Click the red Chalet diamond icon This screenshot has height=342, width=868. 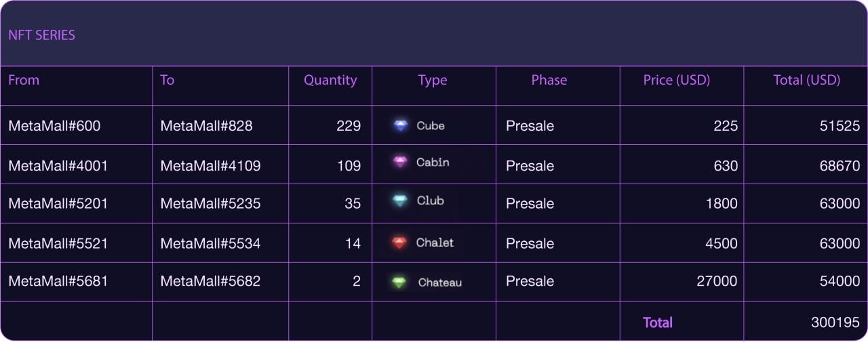click(400, 242)
